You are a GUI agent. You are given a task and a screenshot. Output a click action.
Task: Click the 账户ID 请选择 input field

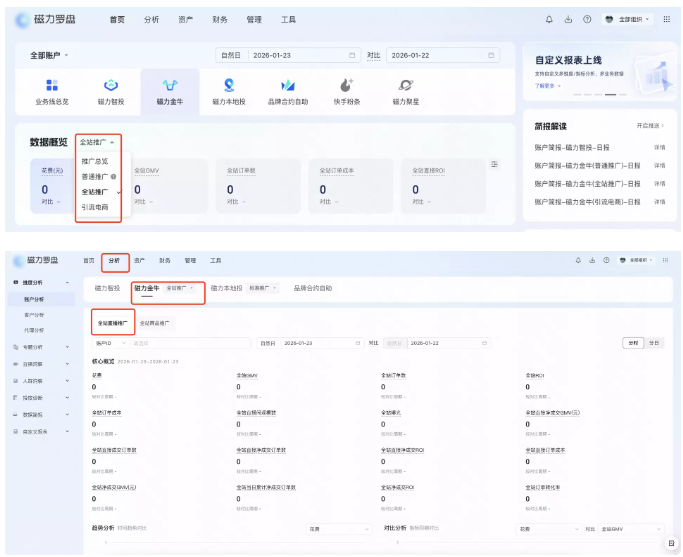pyautogui.click(x=189, y=343)
